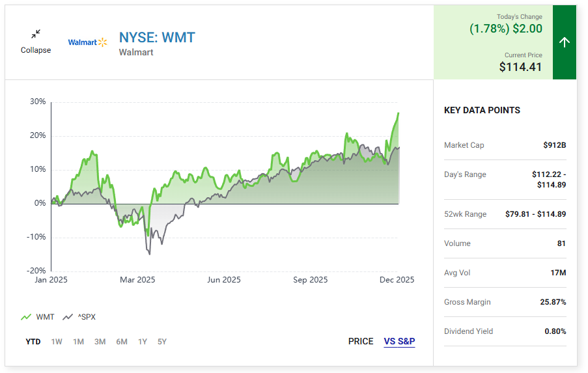Viewport: 588px width, 373px height.
Task: Click the Dividend Yield value 0.80%
Action: click(555, 331)
